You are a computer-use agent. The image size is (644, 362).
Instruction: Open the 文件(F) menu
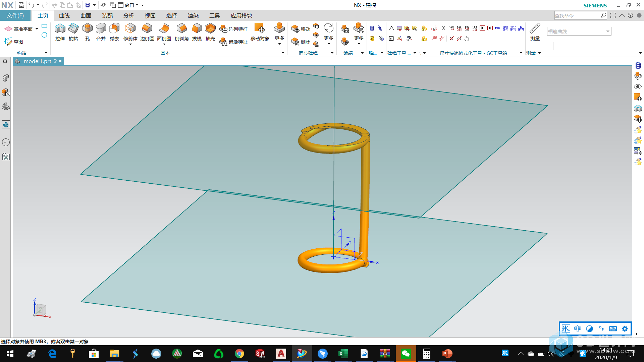[x=15, y=15]
